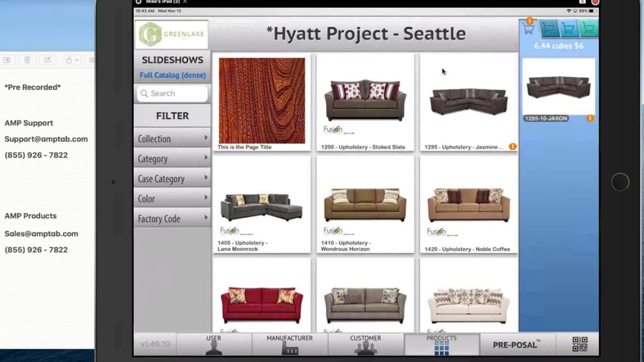Click the gear icon in the mirroring title bar

point(138,2)
